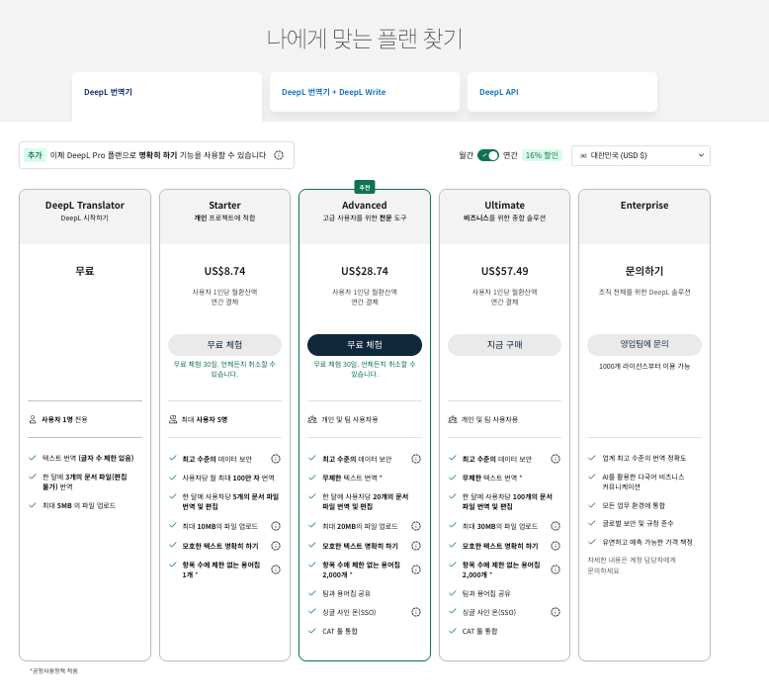
Task: Click the 공정사용정책 적용 footnote
Action: click(x=53, y=670)
